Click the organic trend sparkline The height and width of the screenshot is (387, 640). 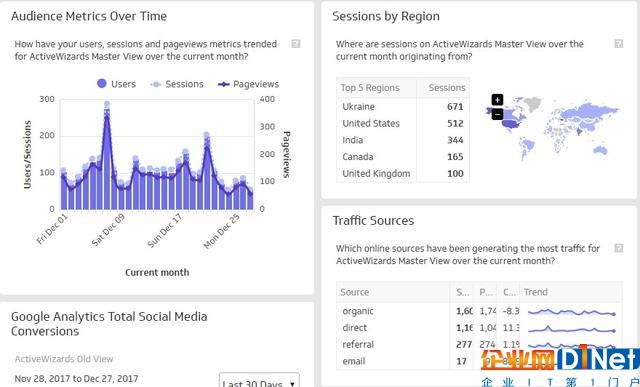coord(571,312)
